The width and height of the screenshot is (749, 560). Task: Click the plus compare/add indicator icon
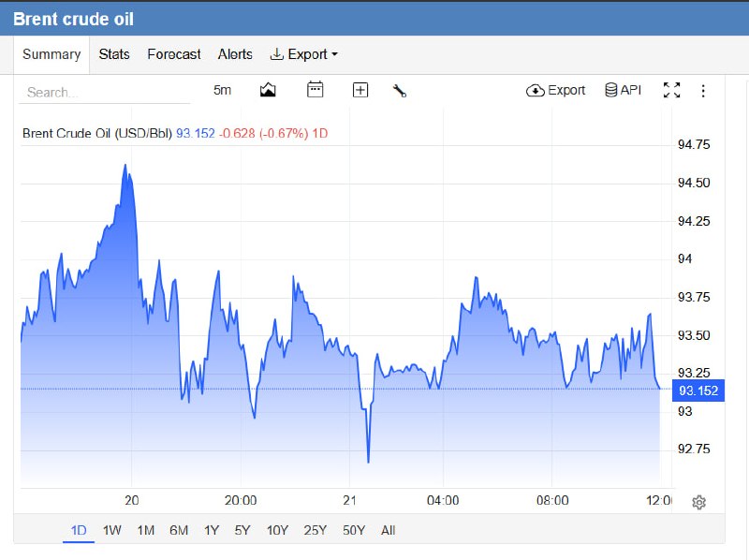[360, 90]
